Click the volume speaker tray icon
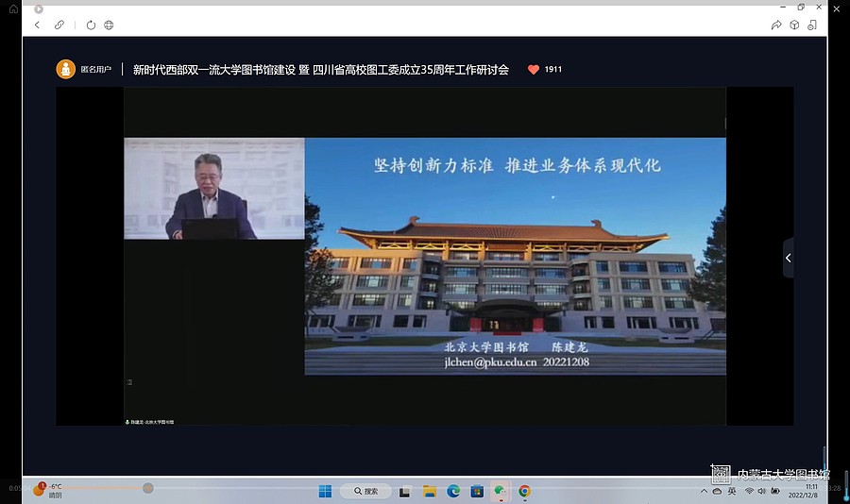This screenshot has height=504, width=850. pos(761,491)
